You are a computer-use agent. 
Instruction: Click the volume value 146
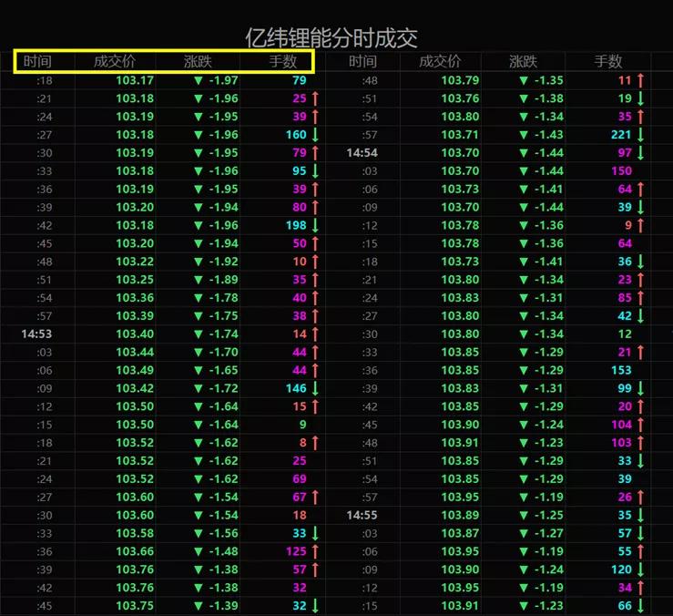[x=296, y=388]
